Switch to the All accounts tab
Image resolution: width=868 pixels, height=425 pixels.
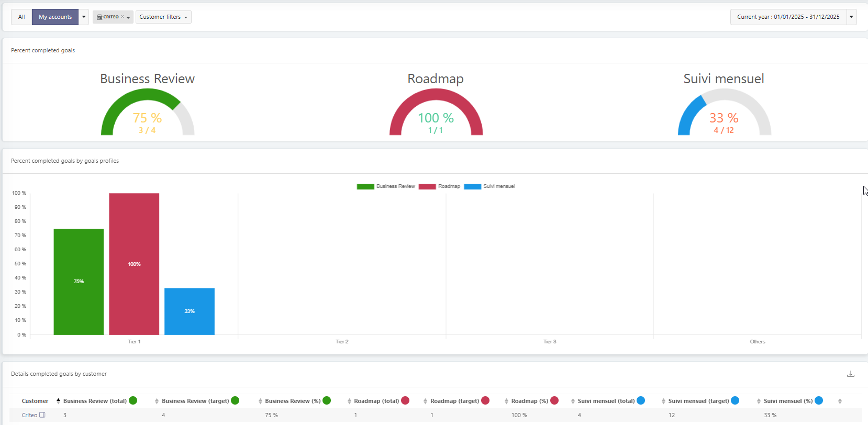point(21,17)
